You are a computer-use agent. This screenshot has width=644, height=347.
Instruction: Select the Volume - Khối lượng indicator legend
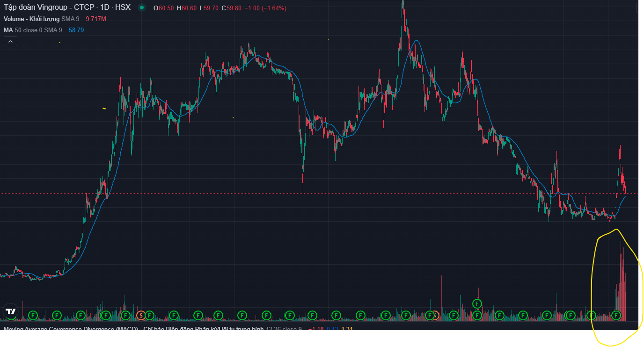42,19
